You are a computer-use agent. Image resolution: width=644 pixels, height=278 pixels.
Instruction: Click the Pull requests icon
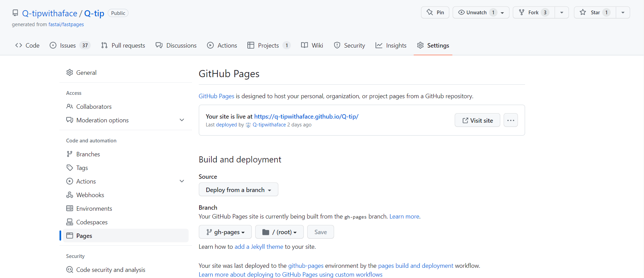104,45
